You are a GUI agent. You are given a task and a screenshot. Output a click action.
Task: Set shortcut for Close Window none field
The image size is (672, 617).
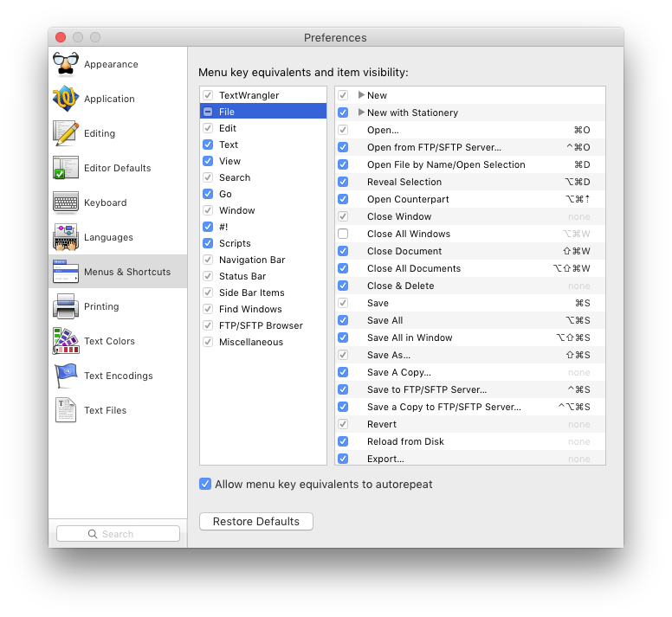click(x=578, y=216)
